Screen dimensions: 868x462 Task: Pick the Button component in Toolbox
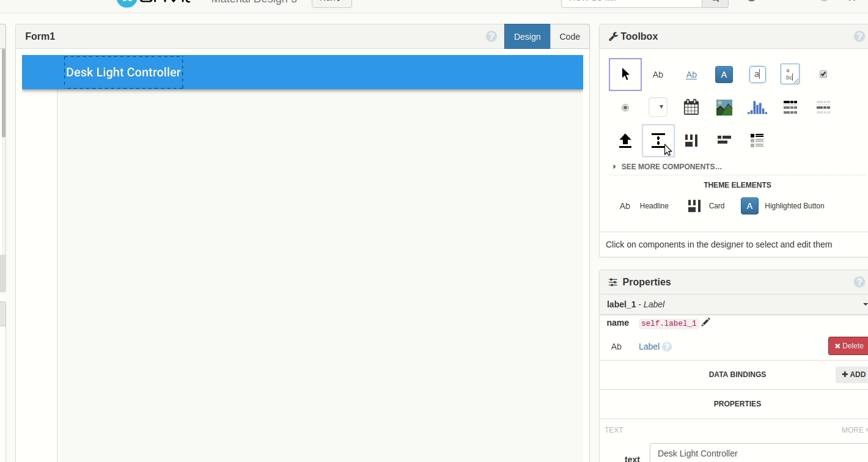tap(724, 75)
